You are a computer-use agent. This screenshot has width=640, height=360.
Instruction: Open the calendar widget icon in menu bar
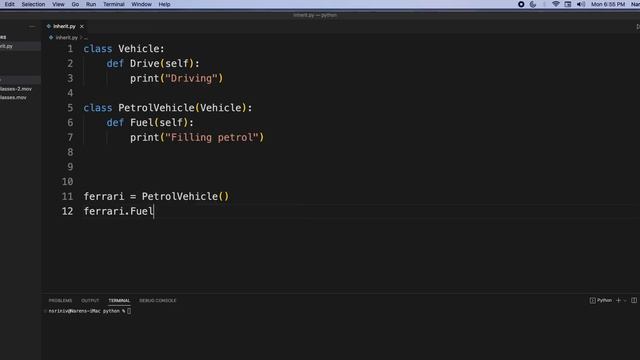pos(568,4)
